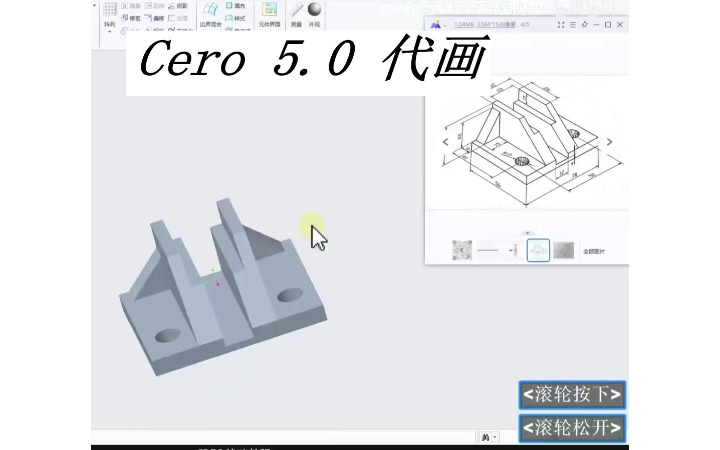Expand the 阵列 dropdown arrow
Viewport: 720px width, 450px height.
(109, 31)
